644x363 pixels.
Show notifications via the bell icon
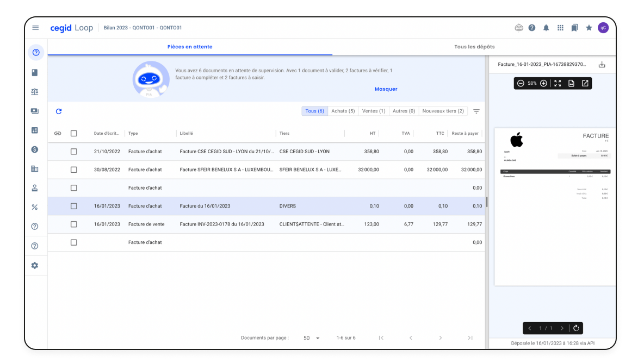point(546,28)
